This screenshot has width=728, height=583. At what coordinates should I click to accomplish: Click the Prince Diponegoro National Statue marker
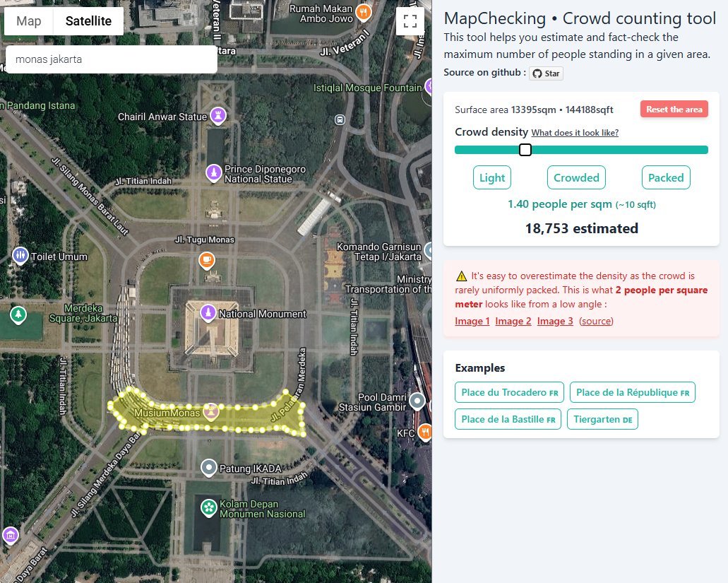[x=213, y=173]
